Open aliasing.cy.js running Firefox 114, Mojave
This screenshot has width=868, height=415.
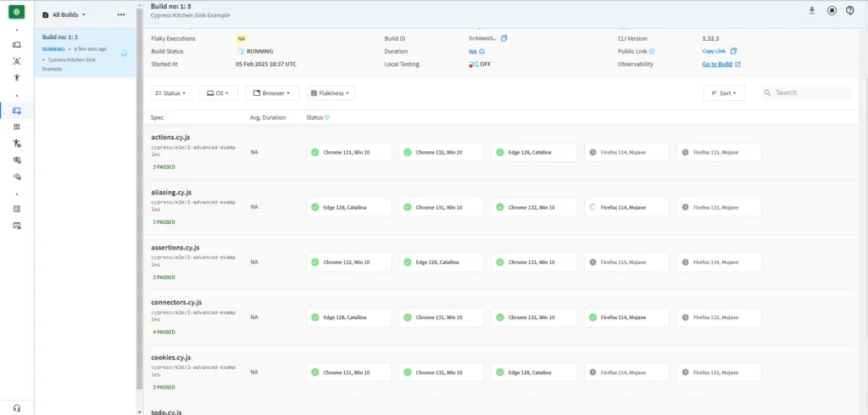pos(626,207)
